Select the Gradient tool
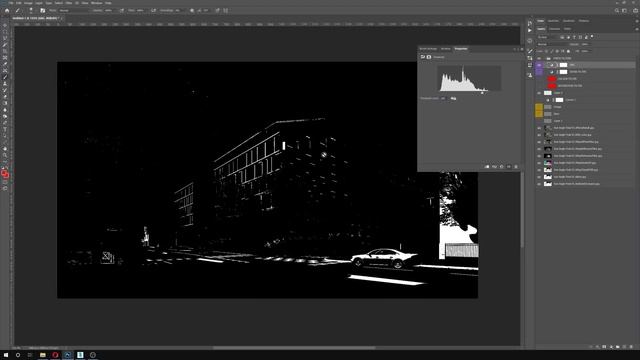 pos(5,103)
